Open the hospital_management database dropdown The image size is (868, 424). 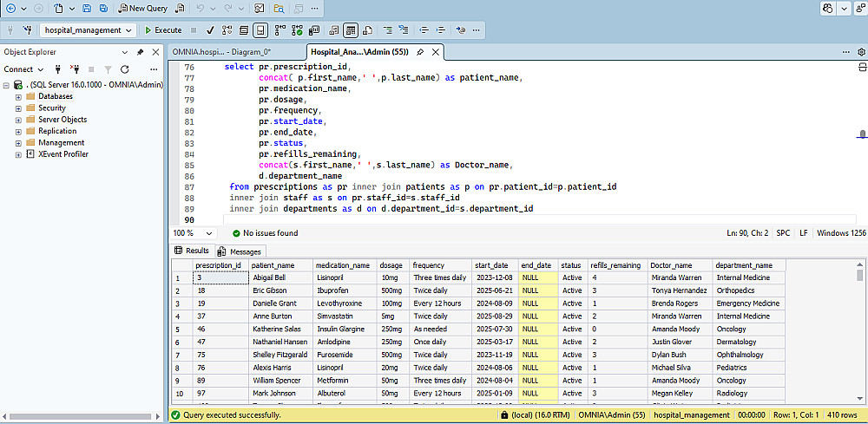point(129,29)
